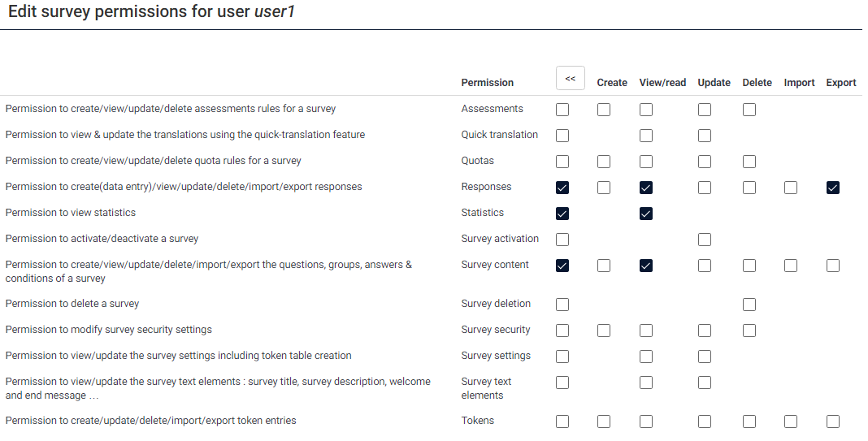Click the '<<' collapse columns button

[570, 79]
